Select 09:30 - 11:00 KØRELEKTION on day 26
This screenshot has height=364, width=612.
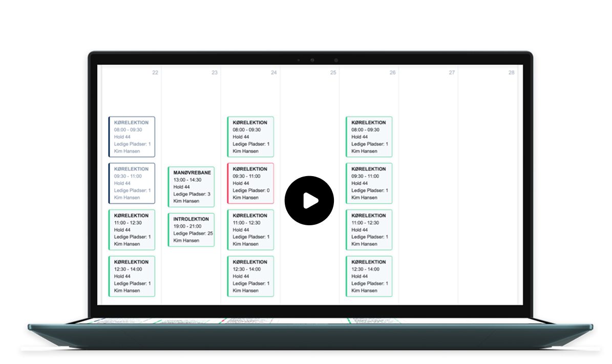(369, 183)
